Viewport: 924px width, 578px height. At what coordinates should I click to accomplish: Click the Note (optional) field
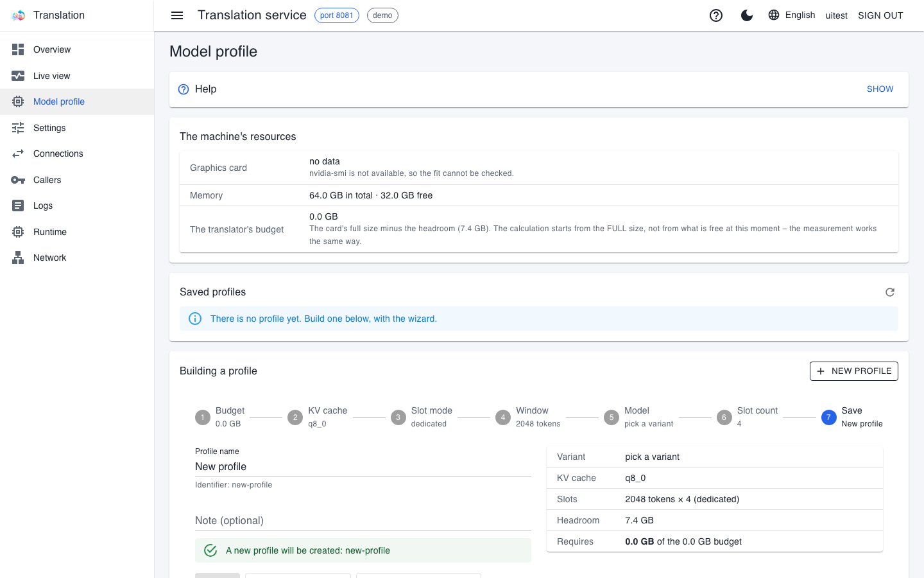click(363, 520)
